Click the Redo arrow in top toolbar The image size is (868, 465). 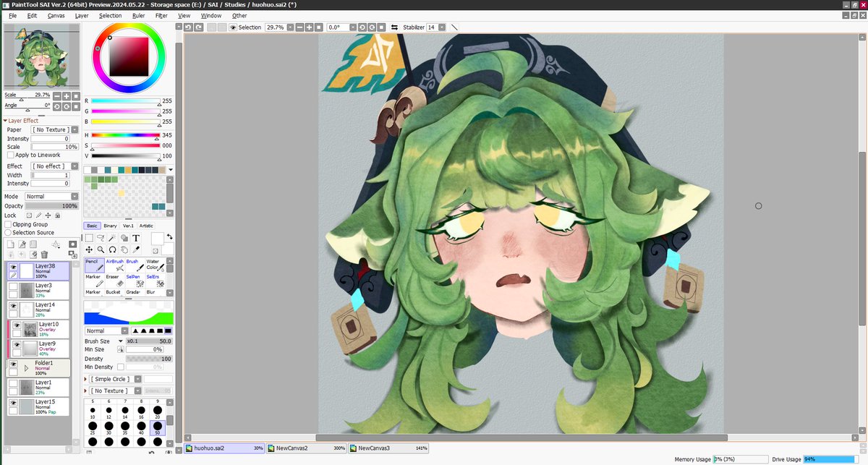click(198, 27)
